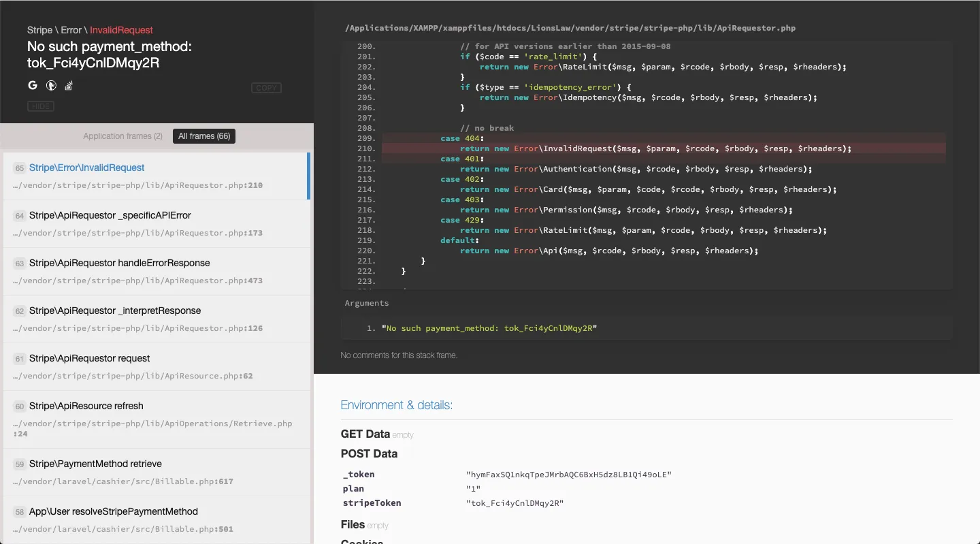Screen dimensions: 980x544
Task: Click line 201 rate_limit condition
Action: (x=529, y=57)
